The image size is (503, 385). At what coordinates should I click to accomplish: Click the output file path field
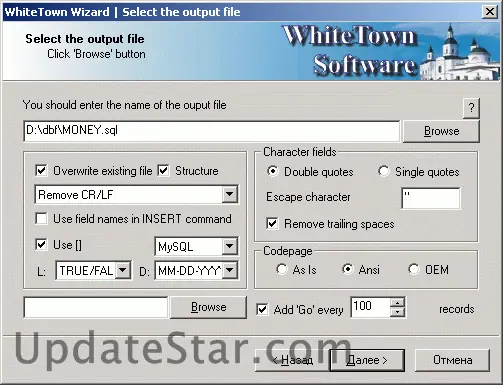click(212, 131)
